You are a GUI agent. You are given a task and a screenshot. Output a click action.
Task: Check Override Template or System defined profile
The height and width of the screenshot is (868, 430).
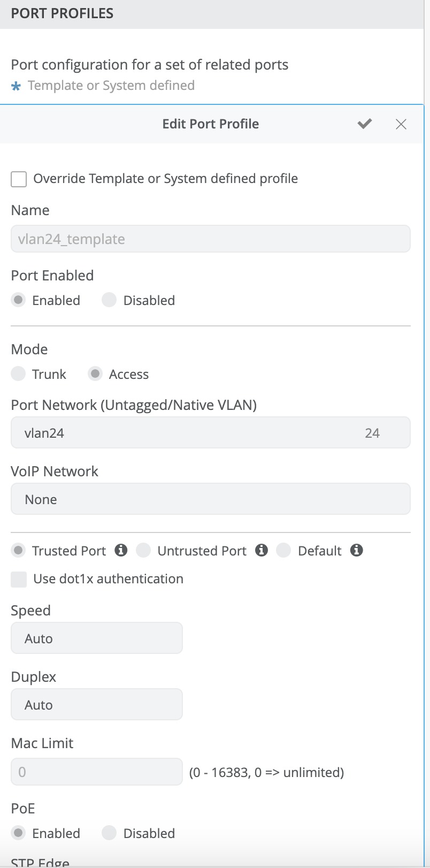(19, 179)
